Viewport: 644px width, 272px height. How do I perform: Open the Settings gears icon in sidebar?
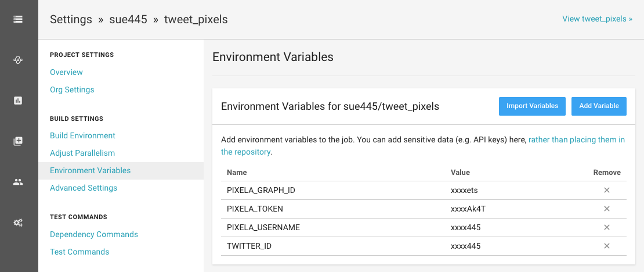pos(18,223)
